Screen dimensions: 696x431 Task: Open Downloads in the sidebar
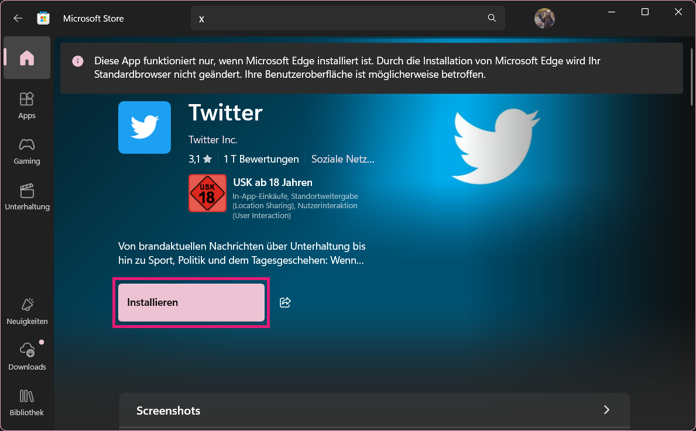coord(27,356)
